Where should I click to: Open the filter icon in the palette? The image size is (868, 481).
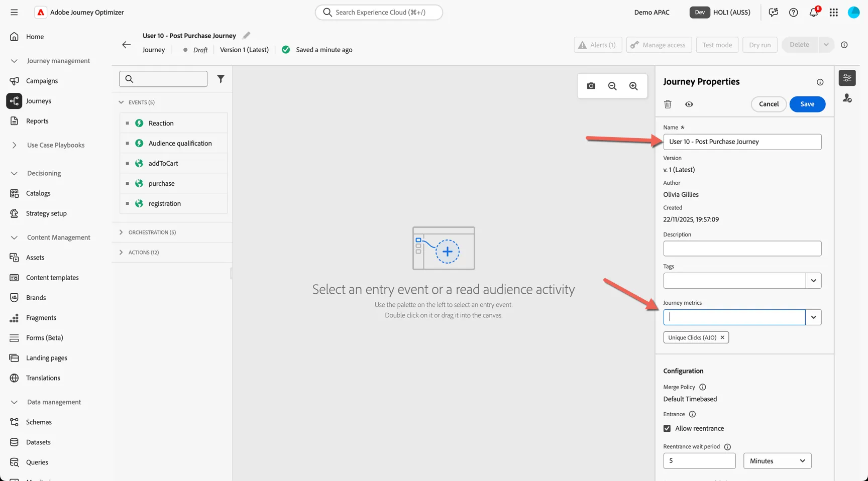[x=221, y=79]
